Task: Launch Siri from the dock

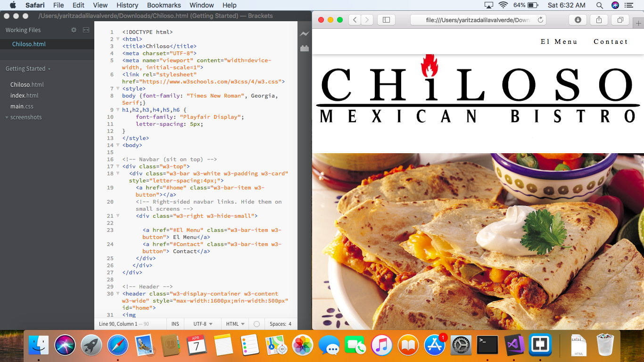Action: [x=65, y=346]
